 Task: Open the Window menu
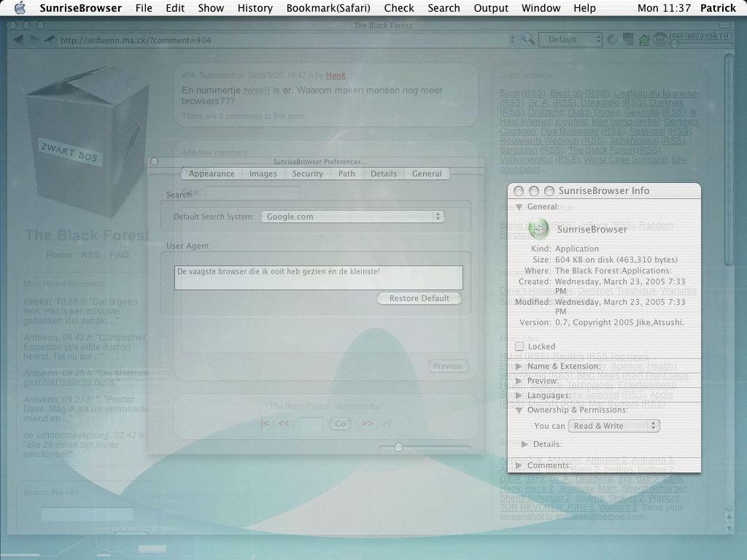(541, 8)
